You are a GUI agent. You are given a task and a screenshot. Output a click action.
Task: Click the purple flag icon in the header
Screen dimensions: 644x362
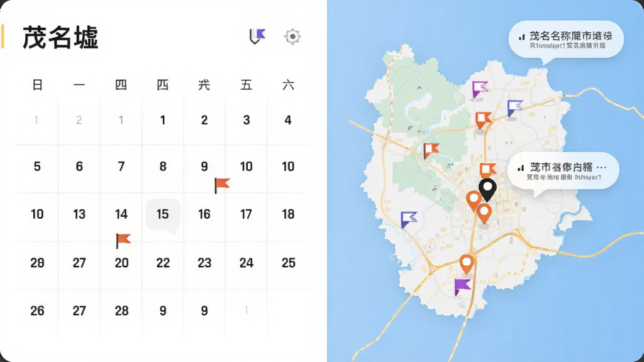[257, 36]
